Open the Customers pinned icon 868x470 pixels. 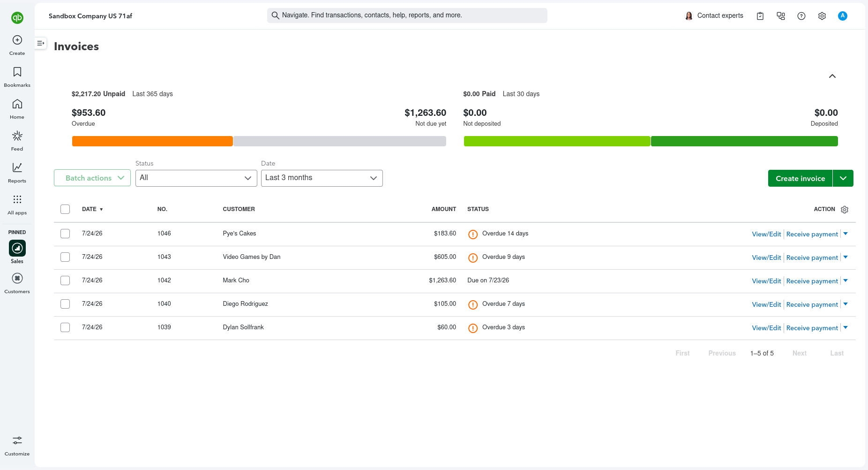[17, 279]
